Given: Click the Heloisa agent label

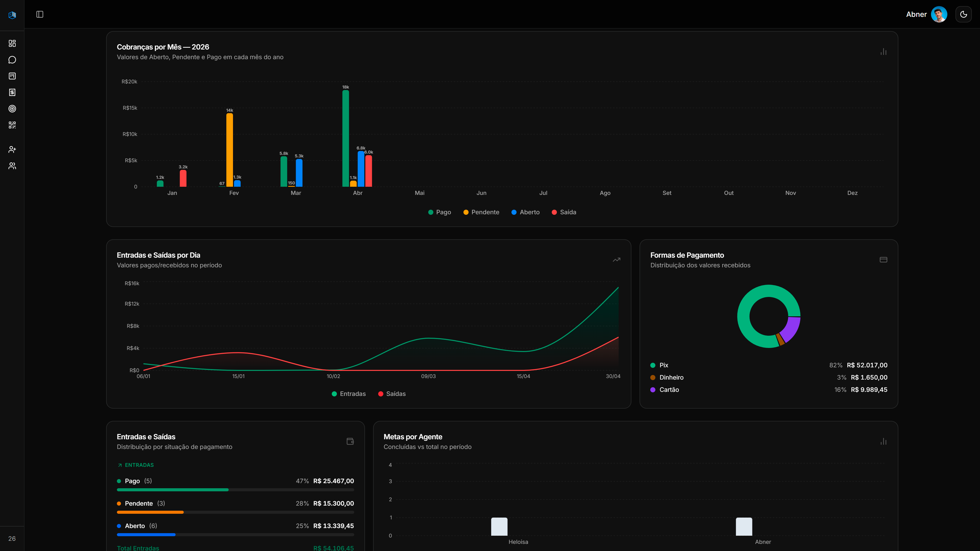Looking at the screenshot, I should pos(518,542).
